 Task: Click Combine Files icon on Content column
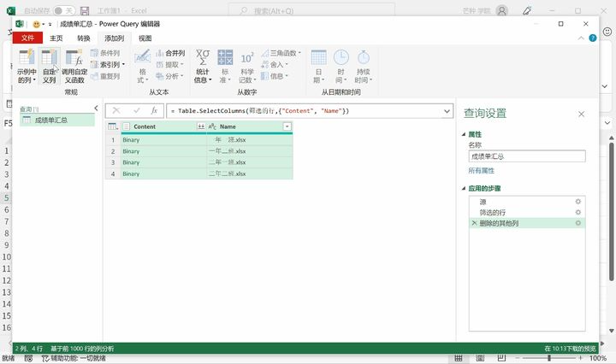tap(201, 126)
